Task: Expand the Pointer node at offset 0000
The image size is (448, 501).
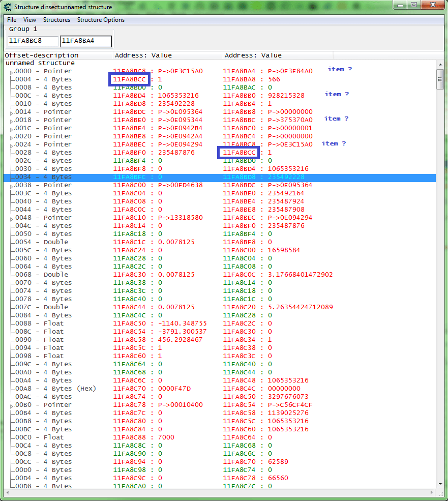Action: 11,71
